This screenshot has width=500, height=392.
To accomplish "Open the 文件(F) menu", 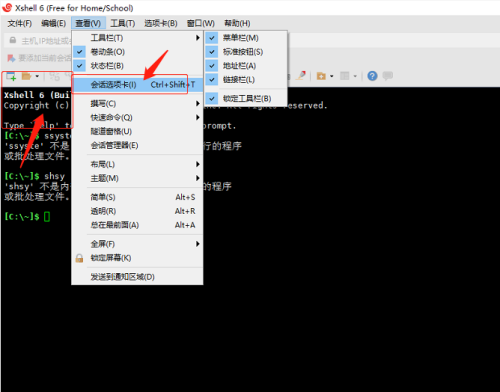I will [x=20, y=23].
